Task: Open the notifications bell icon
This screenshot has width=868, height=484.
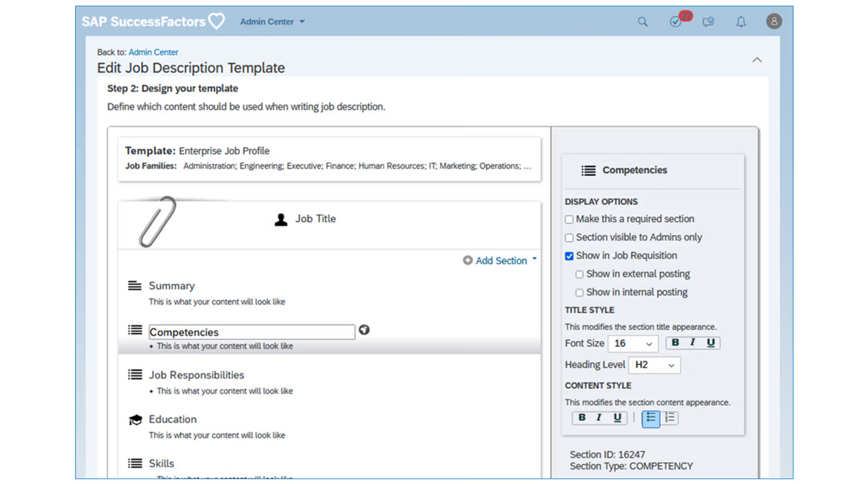Action: [x=741, y=22]
